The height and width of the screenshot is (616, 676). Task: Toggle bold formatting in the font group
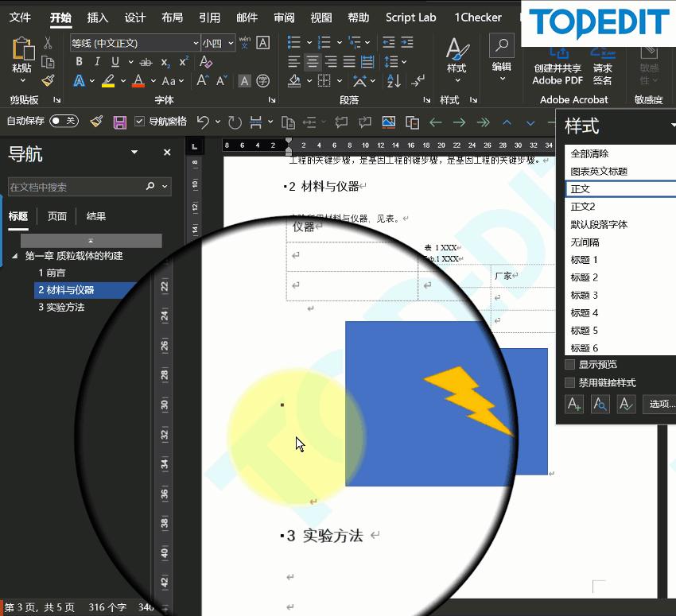(x=79, y=62)
